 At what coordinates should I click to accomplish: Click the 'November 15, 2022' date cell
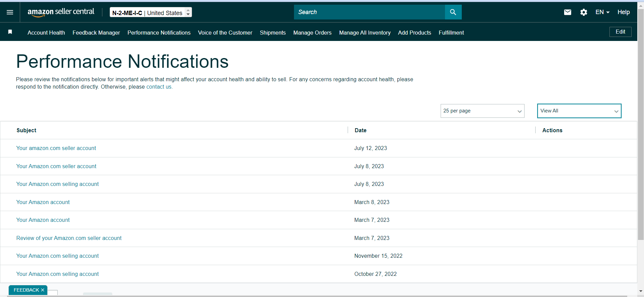pyautogui.click(x=378, y=256)
